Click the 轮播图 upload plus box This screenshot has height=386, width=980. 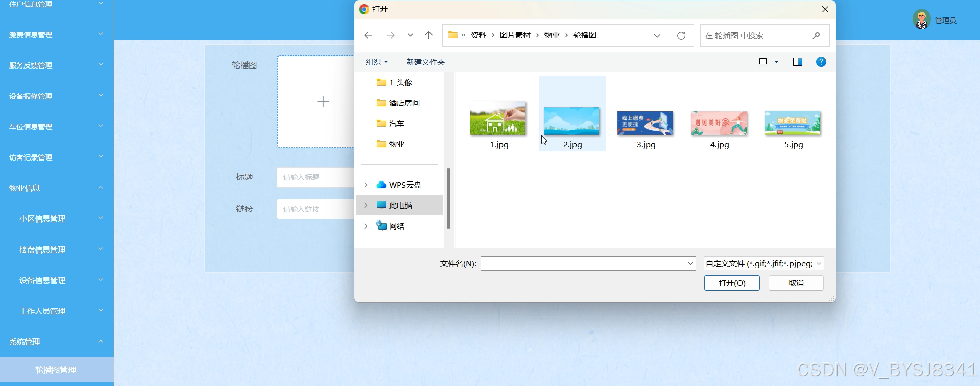point(323,102)
